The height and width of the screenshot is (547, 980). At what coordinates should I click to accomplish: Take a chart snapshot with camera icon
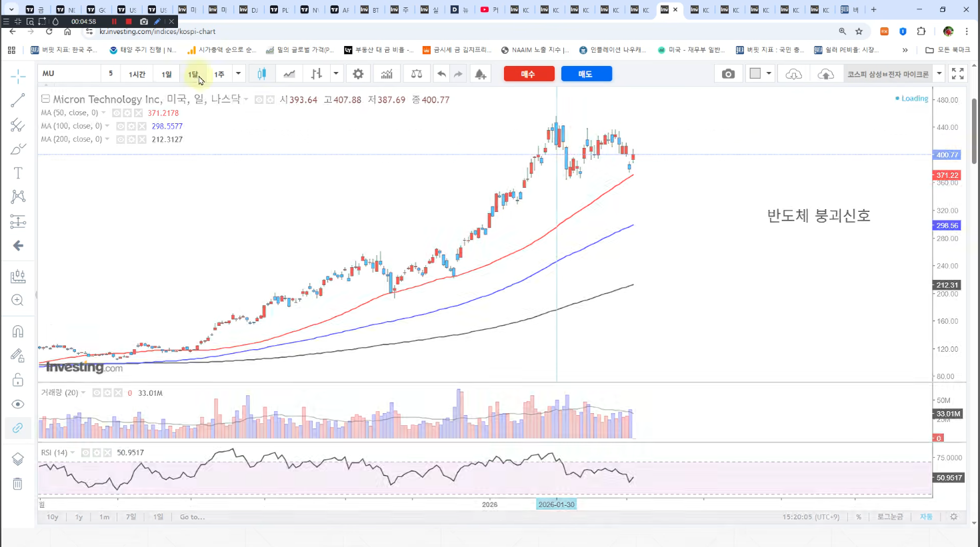(728, 74)
